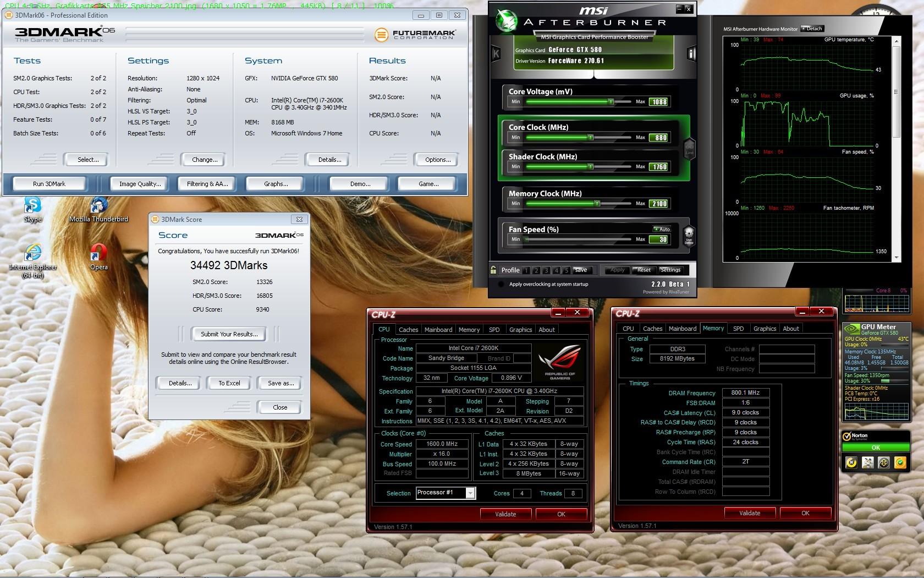The width and height of the screenshot is (924, 578).
Task: Open Filtering & AA in 3DMark06
Action: [207, 184]
